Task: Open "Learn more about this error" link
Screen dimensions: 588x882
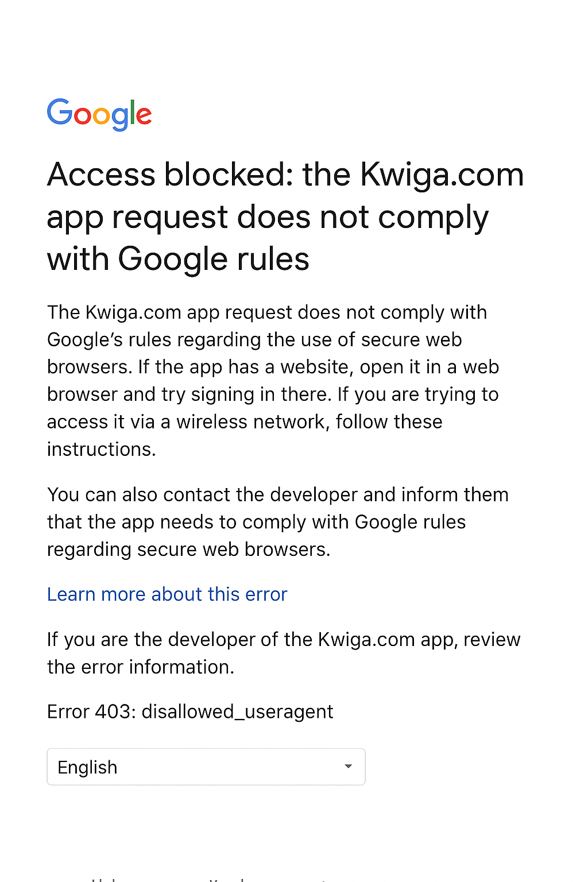Action: pos(167,594)
